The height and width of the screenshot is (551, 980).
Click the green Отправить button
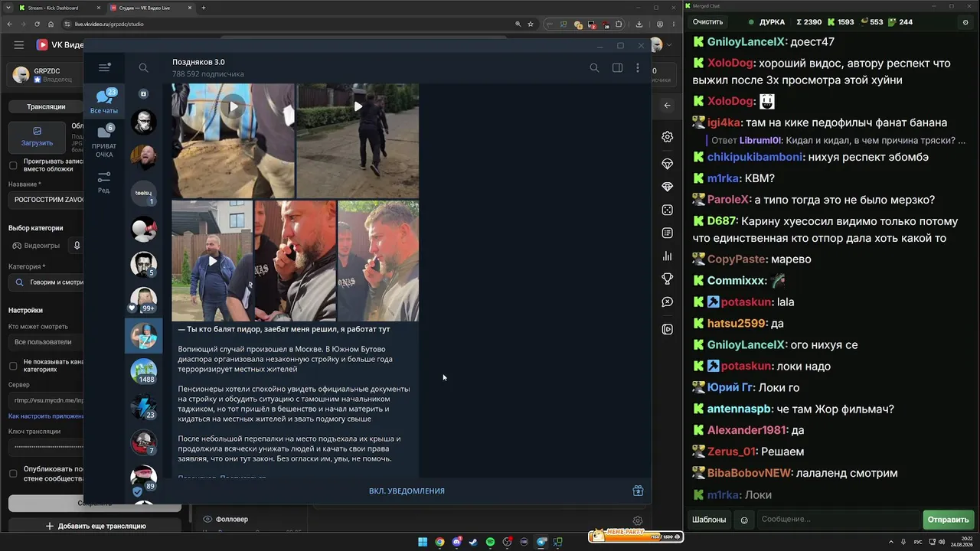point(948,520)
